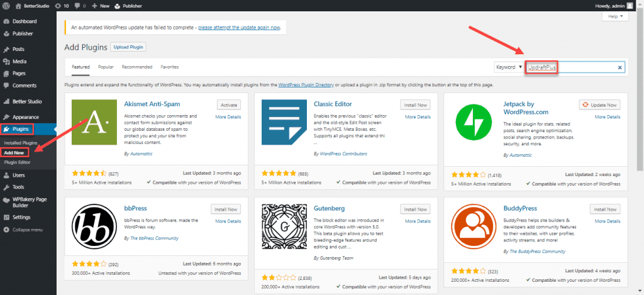Open More Details for Classic Editor

click(418, 117)
